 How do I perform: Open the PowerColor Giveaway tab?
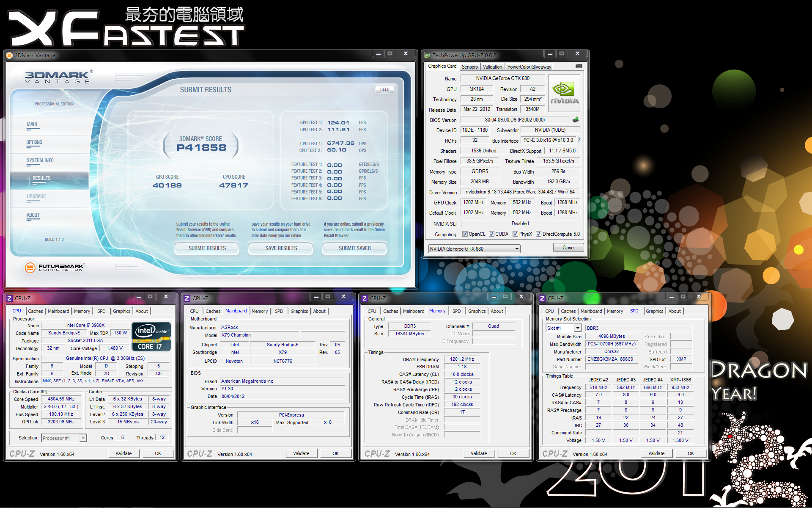[529, 67]
